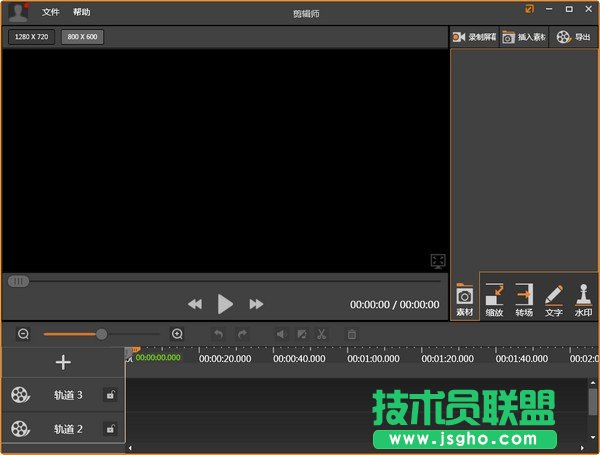Image resolution: width=600 pixels, height=455 pixels.
Task: Click the film reel icon of 轨道 2
Action: point(20,429)
